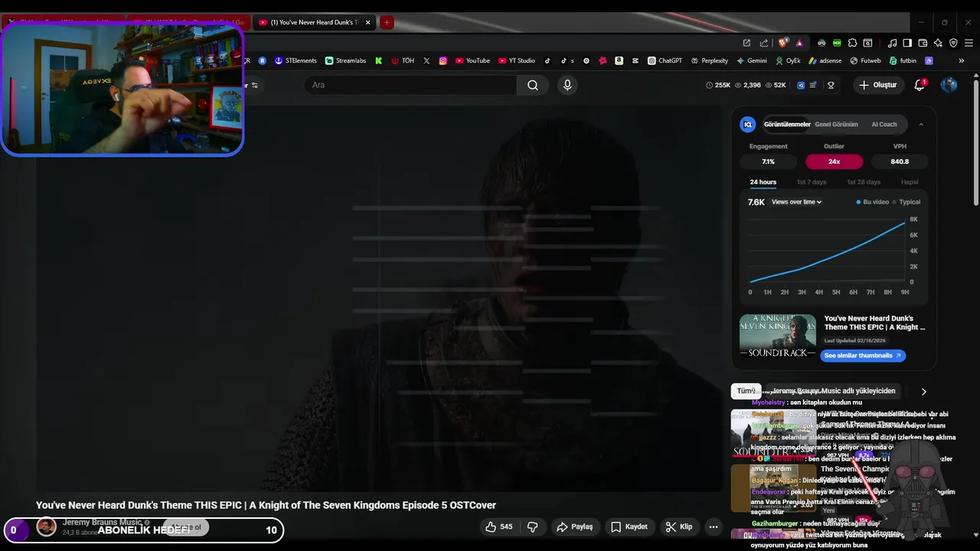Toggle the browser sidebar panel icon
Screen dimensions: 980x551
click(x=907, y=43)
